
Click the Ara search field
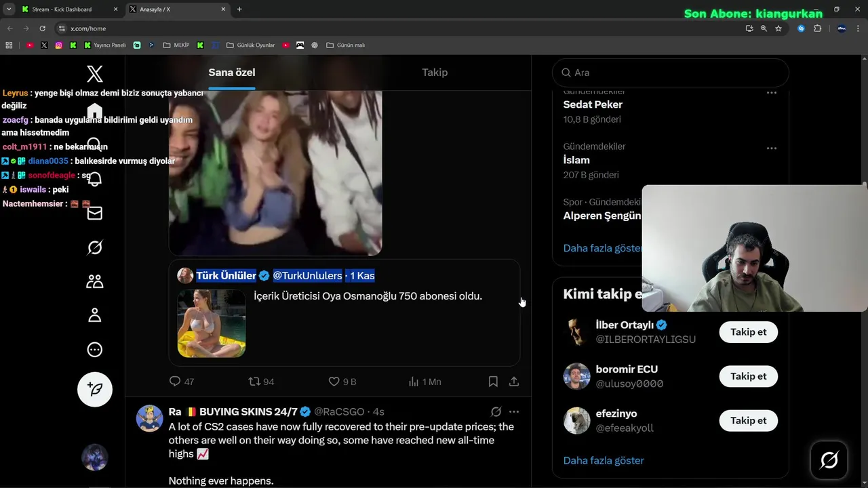pyautogui.click(x=671, y=73)
